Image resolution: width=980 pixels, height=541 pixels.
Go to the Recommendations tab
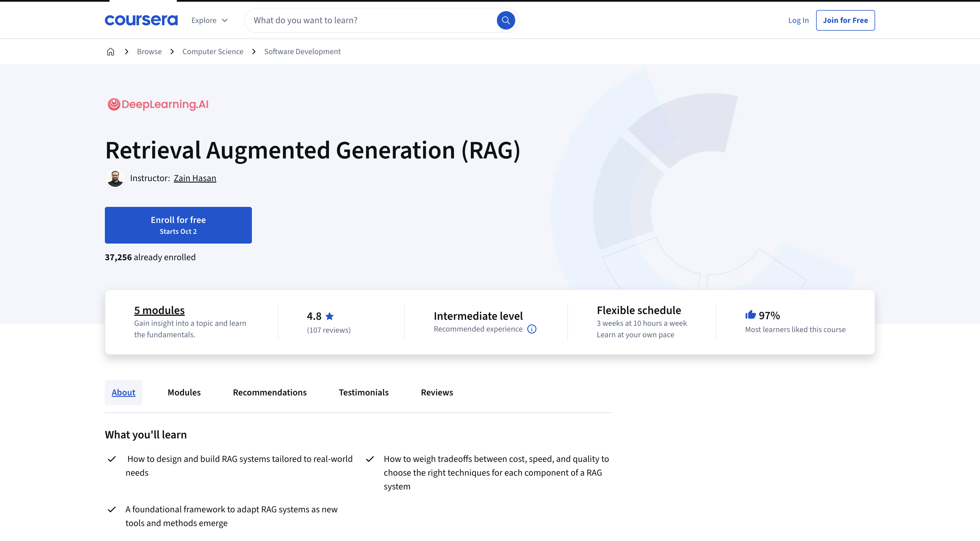[x=269, y=392]
